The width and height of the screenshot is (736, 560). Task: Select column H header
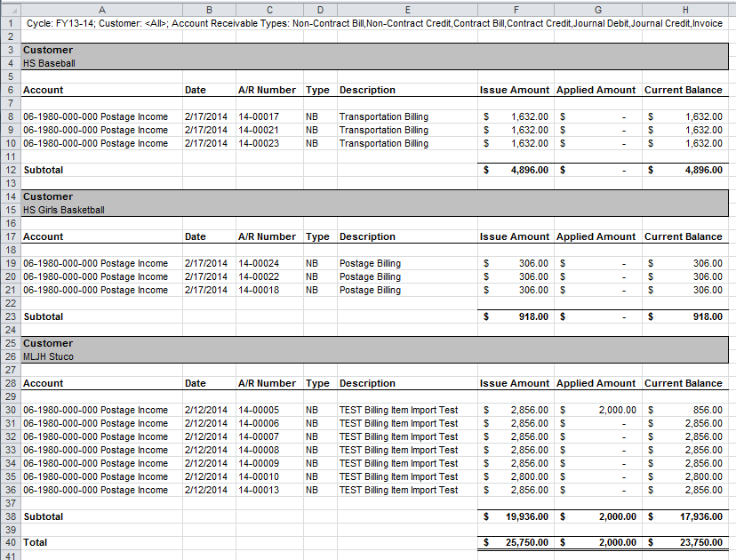[684, 10]
